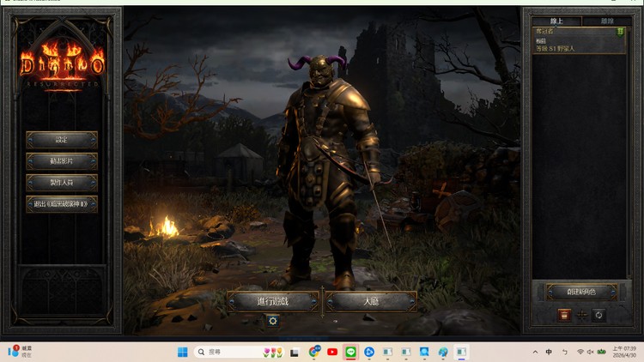Open Task View from the taskbar
Image resolution: width=644 pixels, height=362 pixels.
(x=295, y=353)
